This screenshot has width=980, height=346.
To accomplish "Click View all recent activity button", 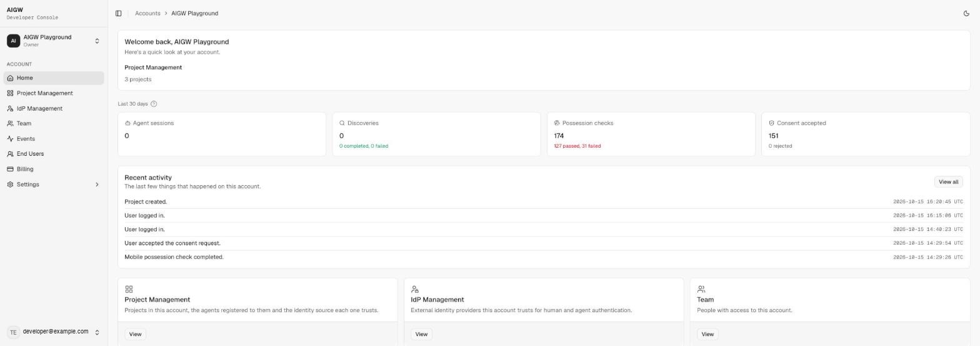I will [x=948, y=182].
